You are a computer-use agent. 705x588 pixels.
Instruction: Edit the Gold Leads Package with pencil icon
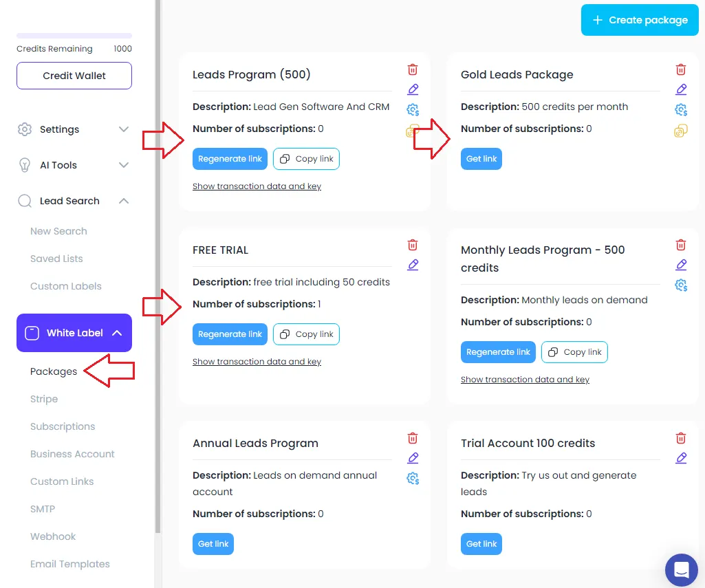click(681, 89)
